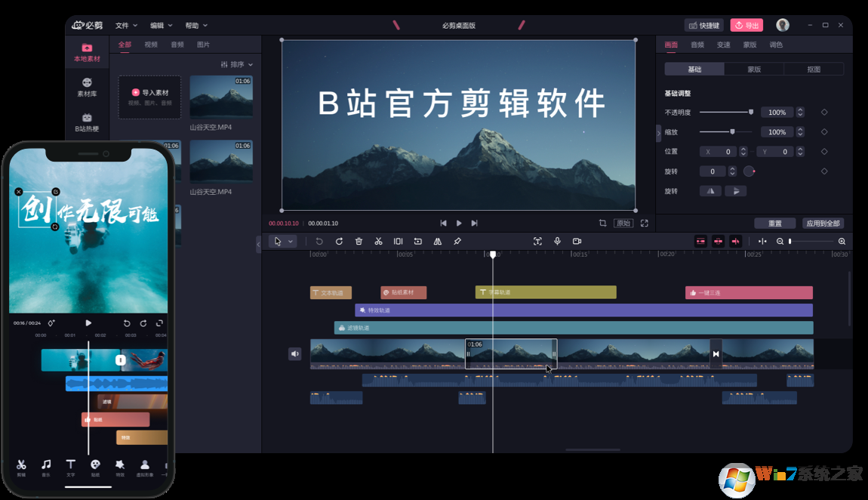
Task: Switch to the 音频 media tab
Action: point(177,45)
